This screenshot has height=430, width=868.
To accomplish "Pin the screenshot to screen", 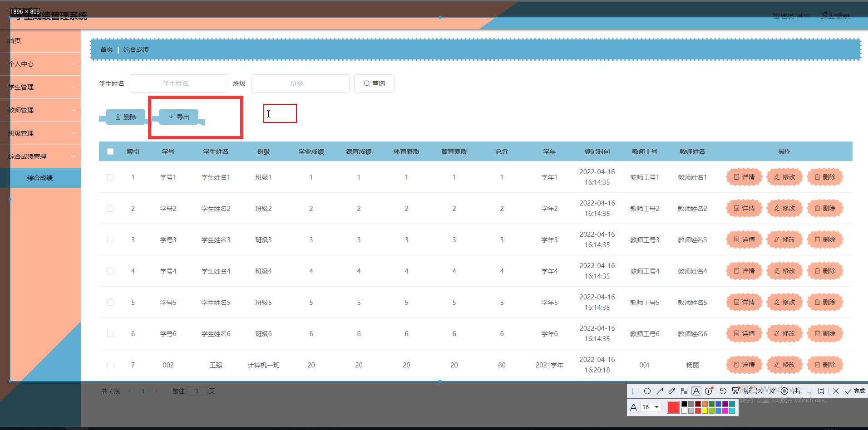I will tap(772, 391).
